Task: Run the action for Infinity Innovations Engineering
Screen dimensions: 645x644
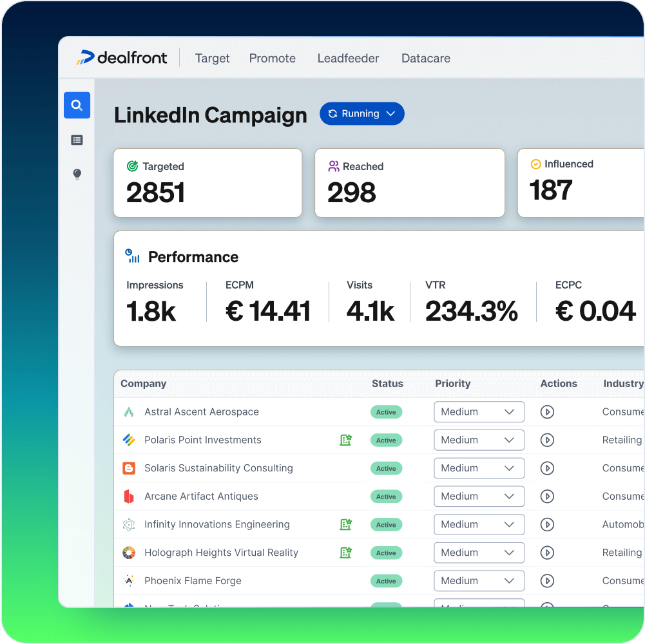Action: (x=547, y=524)
